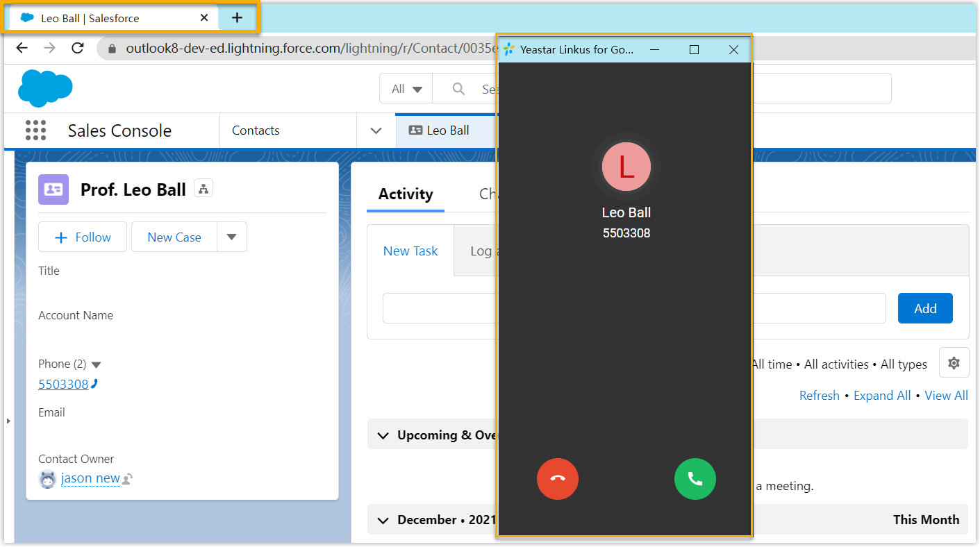Click the Salesforce cloud logo

tap(45, 88)
